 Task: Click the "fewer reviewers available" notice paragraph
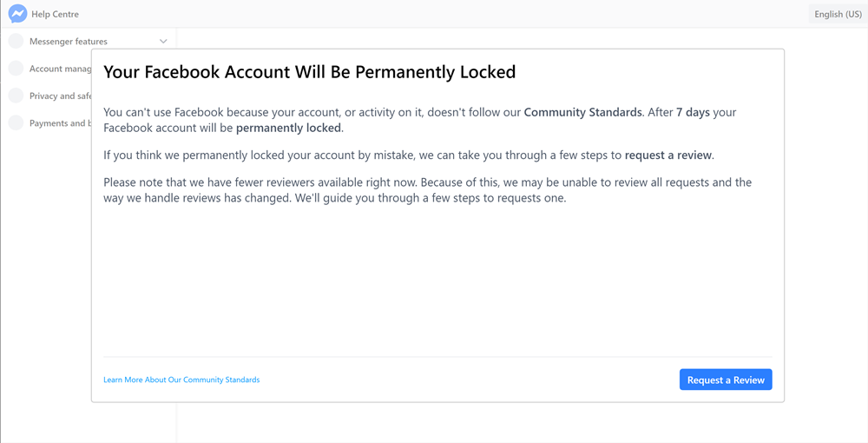[x=427, y=190]
